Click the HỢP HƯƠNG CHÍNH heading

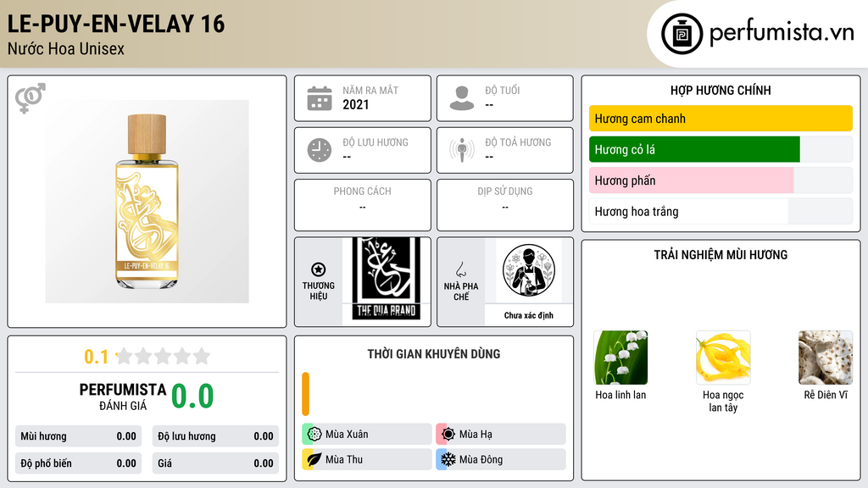coord(721,90)
